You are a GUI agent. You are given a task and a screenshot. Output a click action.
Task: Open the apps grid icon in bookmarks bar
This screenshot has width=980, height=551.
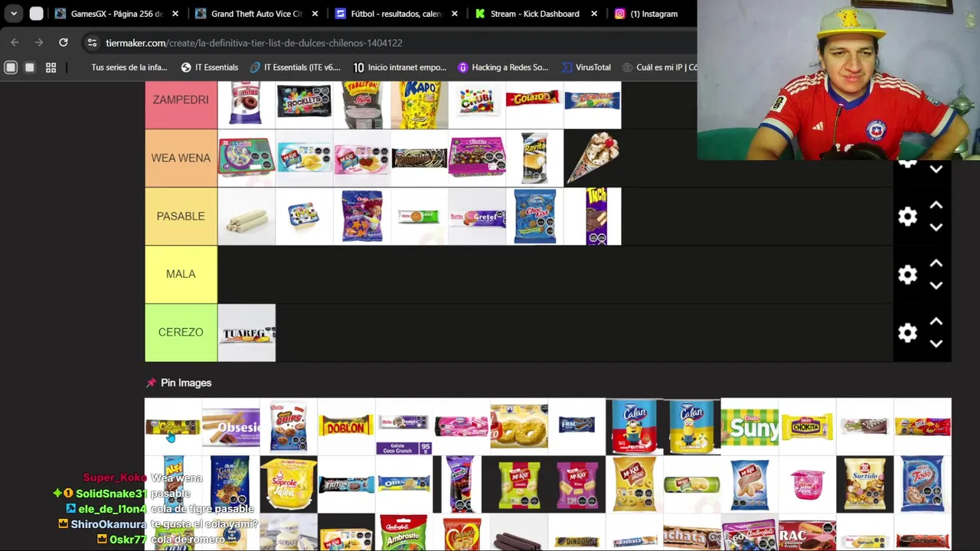[x=51, y=67]
